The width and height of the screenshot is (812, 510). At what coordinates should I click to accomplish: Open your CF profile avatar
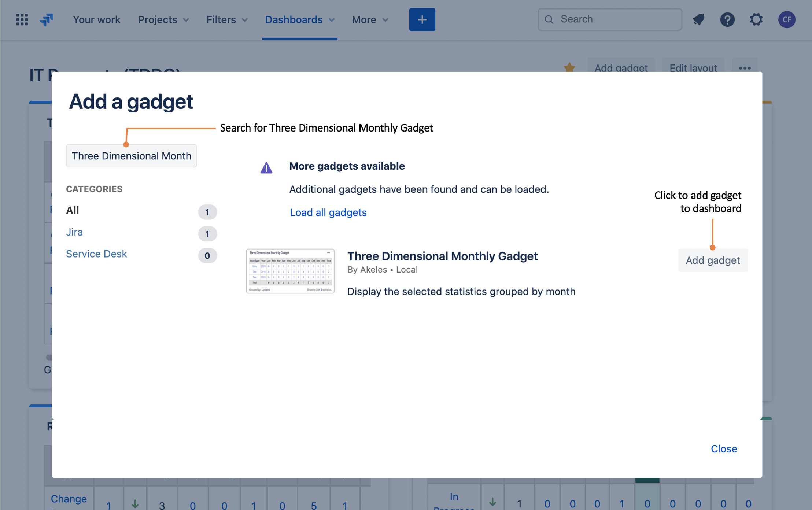tap(787, 19)
